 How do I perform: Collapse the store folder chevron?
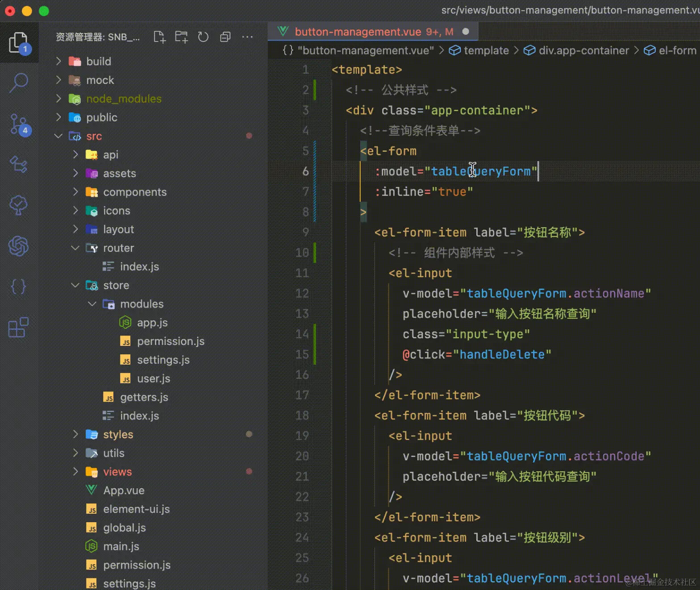[x=75, y=285]
